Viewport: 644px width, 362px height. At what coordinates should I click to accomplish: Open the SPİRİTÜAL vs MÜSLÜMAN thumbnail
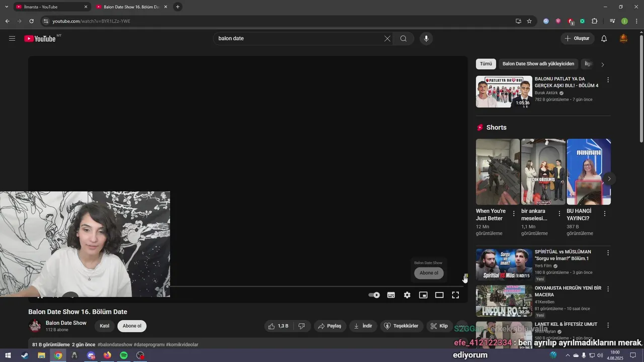click(x=504, y=264)
